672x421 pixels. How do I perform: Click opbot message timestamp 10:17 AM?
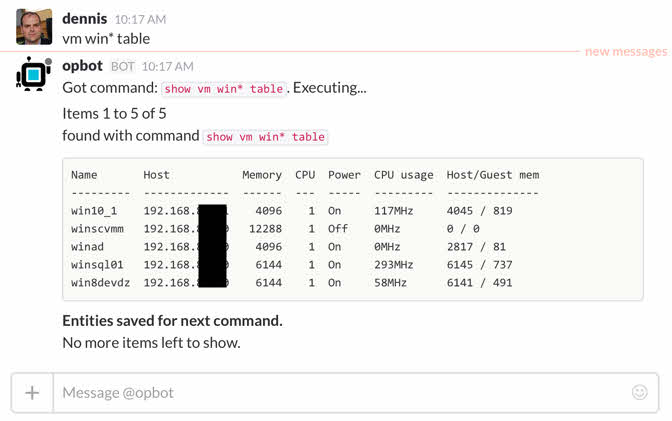pyautogui.click(x=168, y=66)
